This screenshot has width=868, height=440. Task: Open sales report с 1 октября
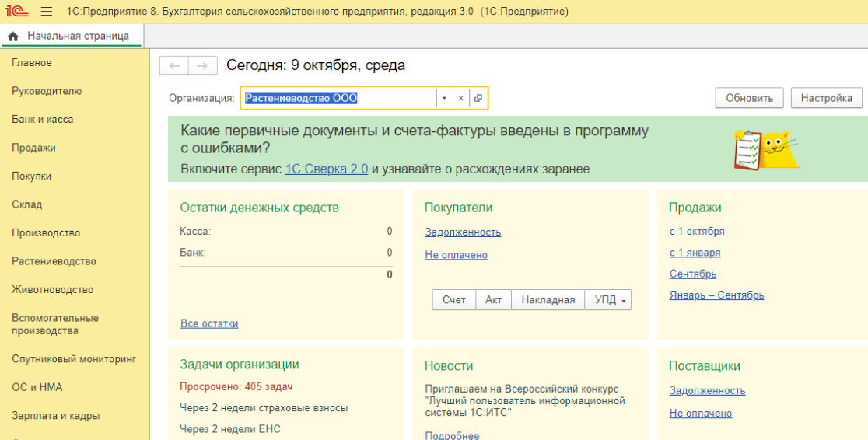[x=697, y=232]
